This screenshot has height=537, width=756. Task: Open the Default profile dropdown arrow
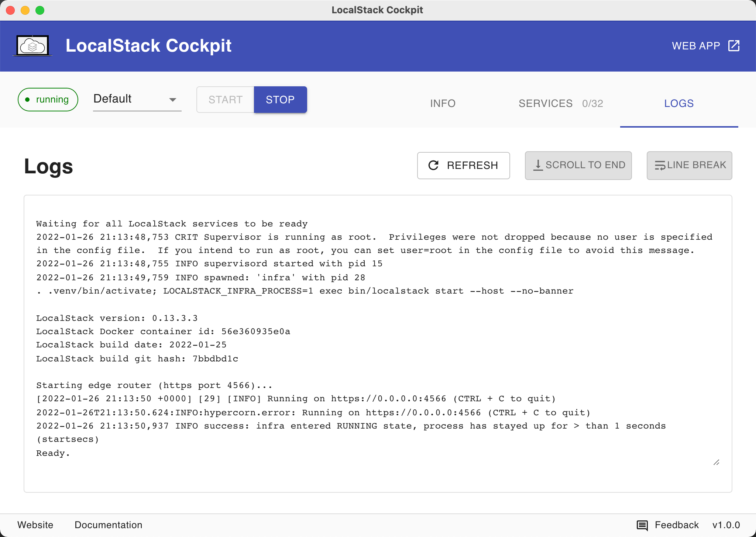pyautogui.click(x=172, y=100)
